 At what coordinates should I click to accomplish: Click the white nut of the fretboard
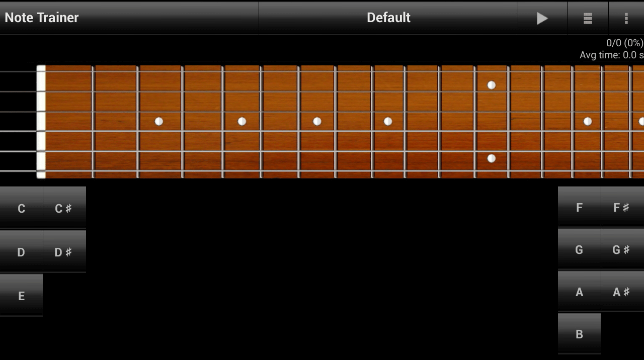point(41,122)
